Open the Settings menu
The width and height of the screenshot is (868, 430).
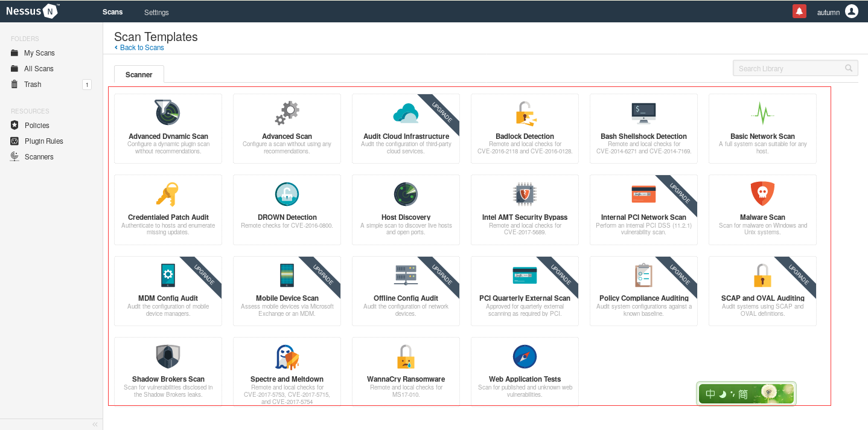[x=156, y=12]
